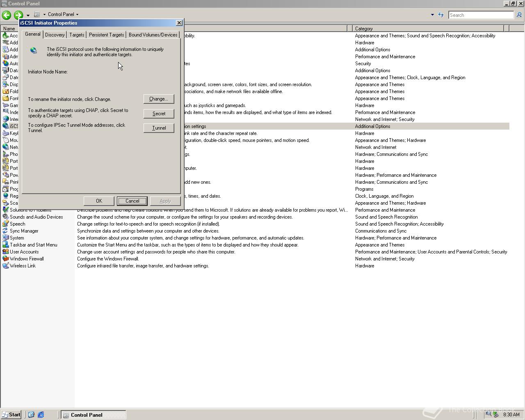Open the IPSec Tunnel settings

click(x=159, y=128)
